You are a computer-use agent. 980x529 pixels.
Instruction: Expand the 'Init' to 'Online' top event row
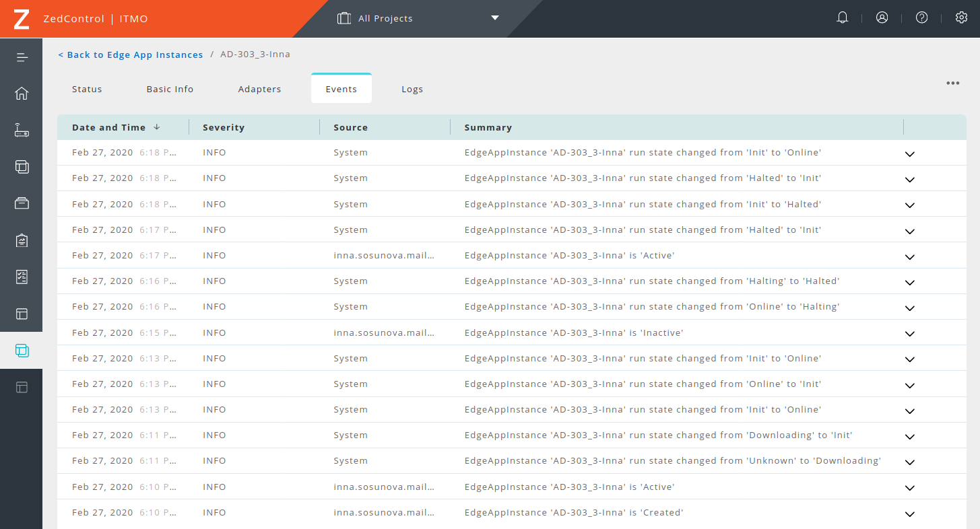[x=909, y=154]
